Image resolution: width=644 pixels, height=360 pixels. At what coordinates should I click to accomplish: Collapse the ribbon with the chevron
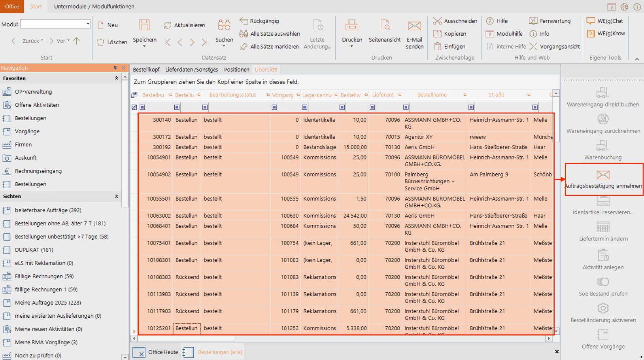(637, 59)
